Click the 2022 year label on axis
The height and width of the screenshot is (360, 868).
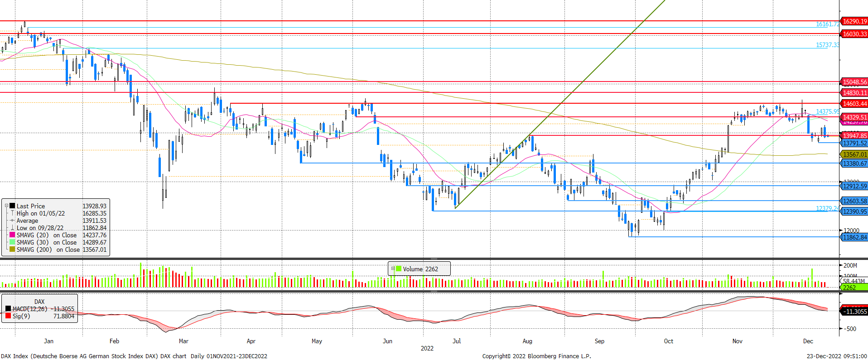427,348
